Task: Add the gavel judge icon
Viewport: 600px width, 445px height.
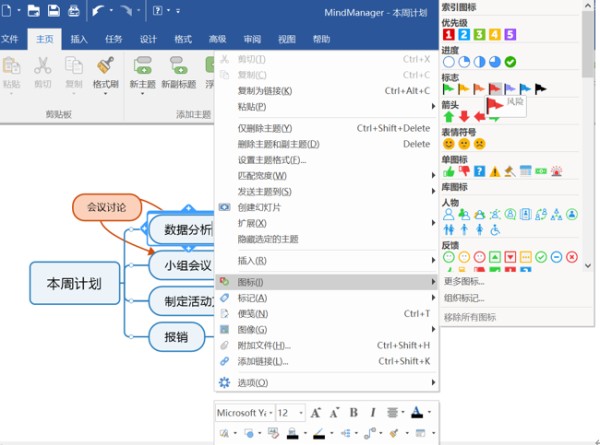Action: tap(510, 171)
